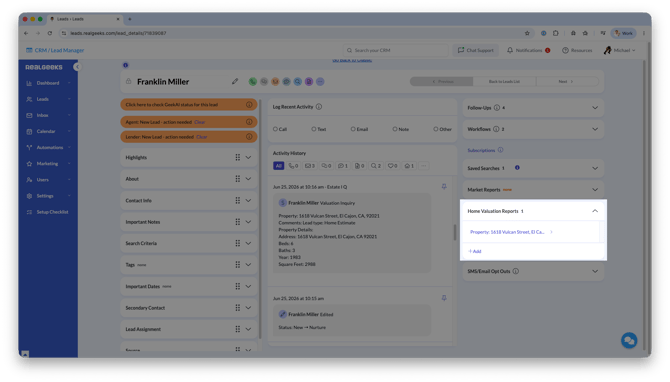Image resolution: width=670 pixels, height=382 pixels.
Task: Select the Text activity radio button
Action: tap(314, 129)
